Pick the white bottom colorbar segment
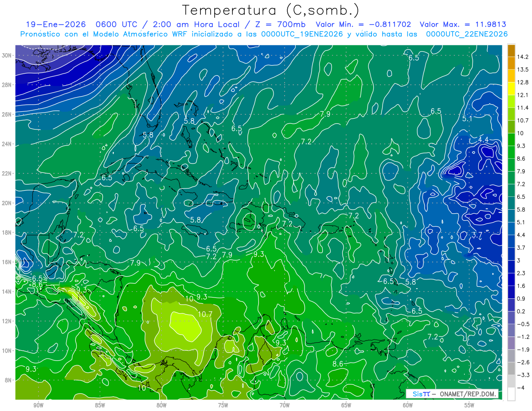 (511, 394)
